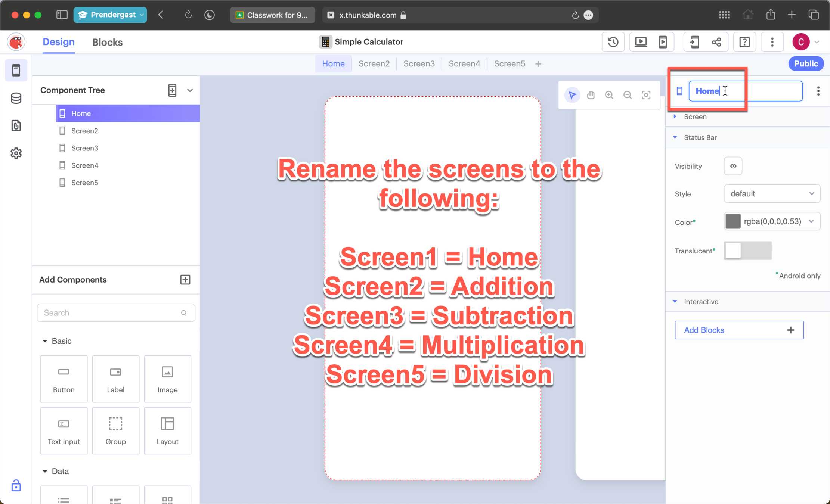Click the fit-to-screen focus icon
This screenshot has width=830, height=504.
[646, 95]
